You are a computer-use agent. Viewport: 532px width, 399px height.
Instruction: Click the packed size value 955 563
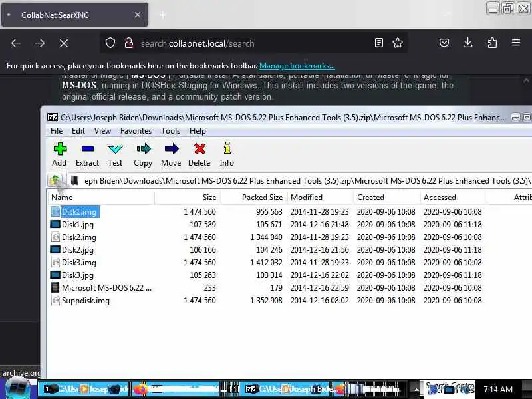269,212
